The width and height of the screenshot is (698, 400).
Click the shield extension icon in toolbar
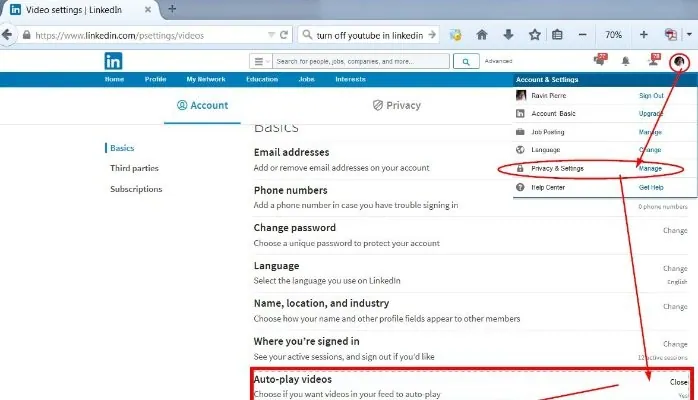(x=671, y=35)
